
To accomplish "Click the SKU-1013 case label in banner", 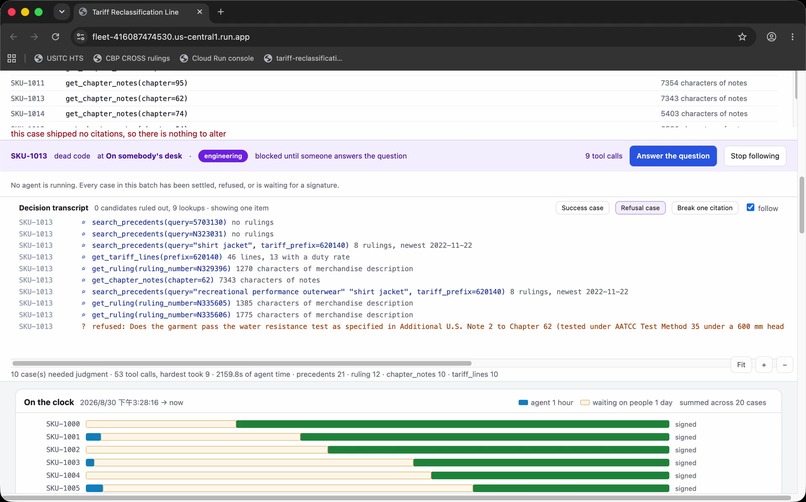I will (x=29, y=156).
